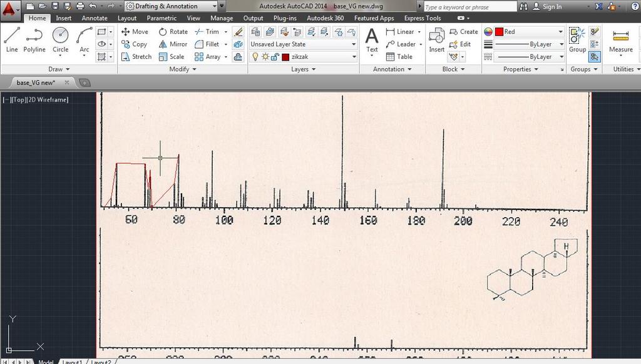Click the Red color swatch
The height and width of the screenshot is (364, 641).
tap(499, 31)
